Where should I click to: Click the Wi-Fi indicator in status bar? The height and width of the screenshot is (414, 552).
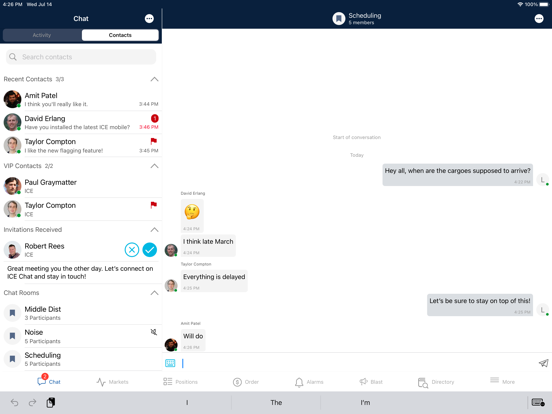click(520, 4)
